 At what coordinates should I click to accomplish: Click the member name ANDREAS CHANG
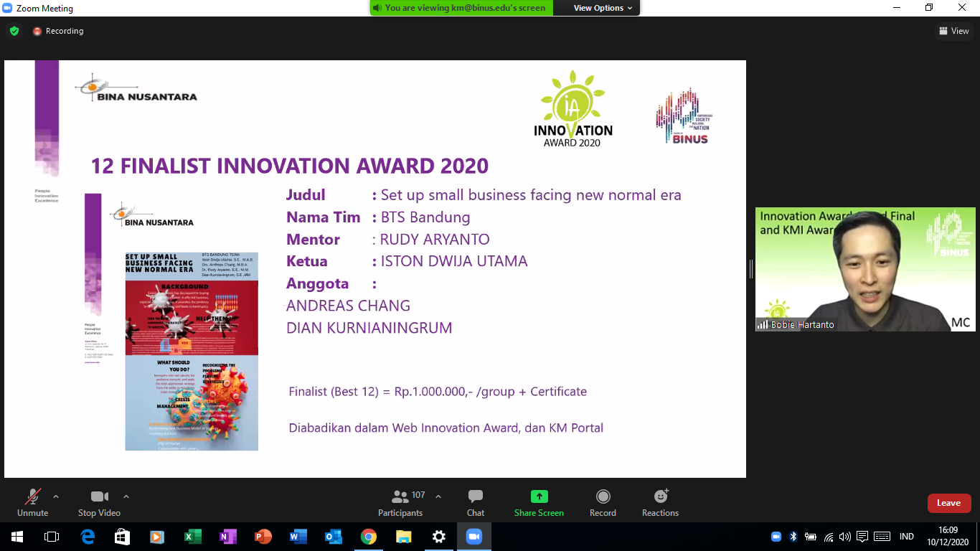(x=348, y=306)
